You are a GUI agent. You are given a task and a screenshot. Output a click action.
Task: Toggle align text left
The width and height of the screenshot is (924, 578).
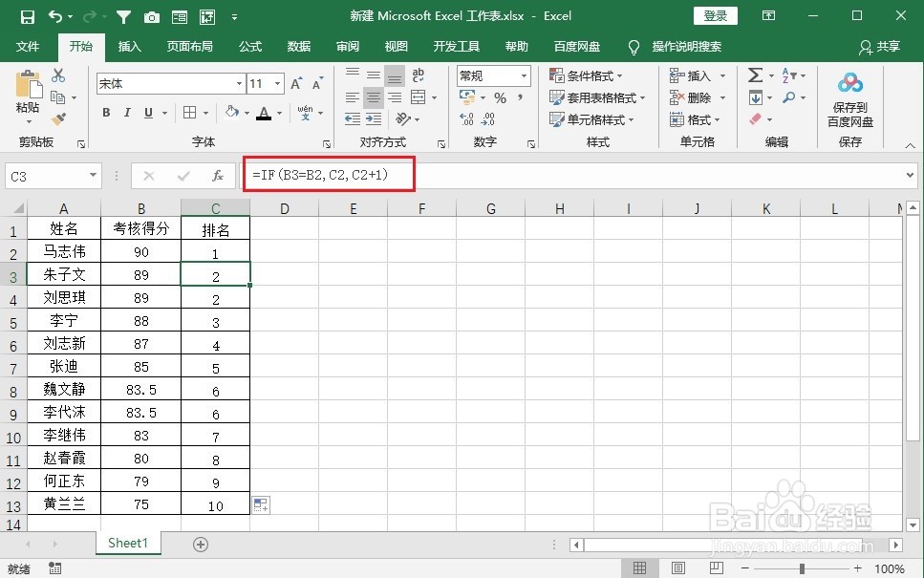(353, 97)
